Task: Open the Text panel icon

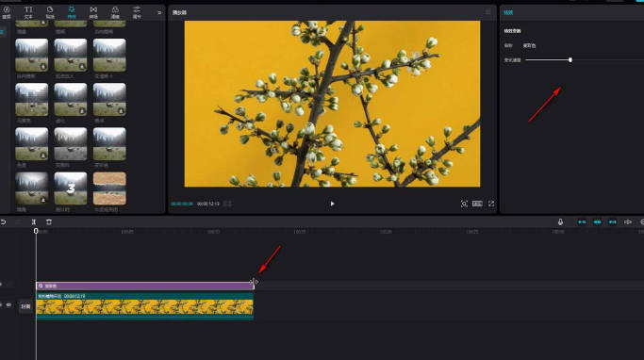Action: (28, 12)
